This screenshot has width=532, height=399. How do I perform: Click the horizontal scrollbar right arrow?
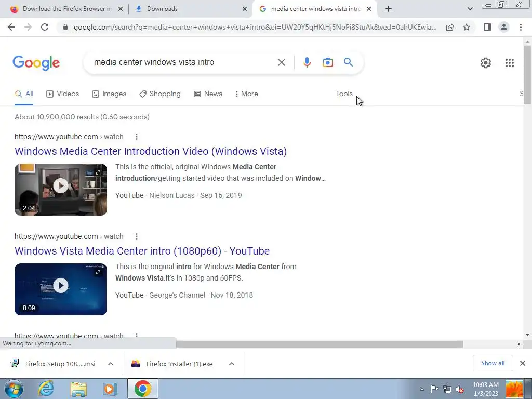[x=519, y=344]
